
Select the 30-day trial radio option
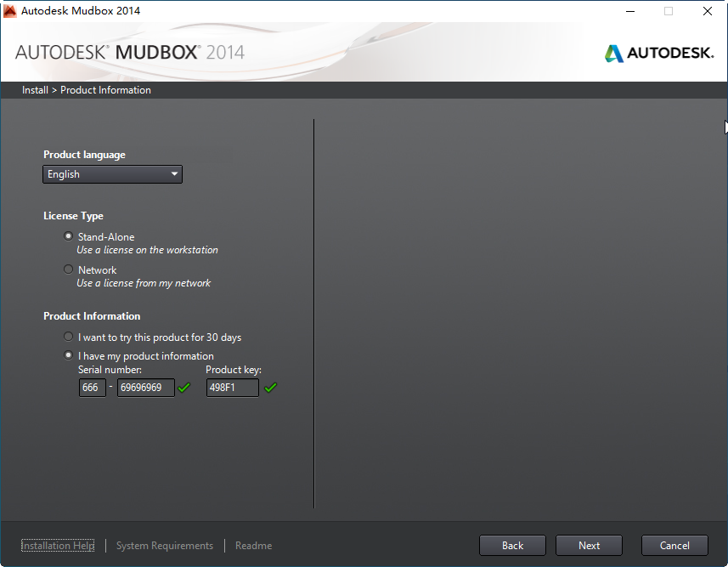(x=68, y=337)
